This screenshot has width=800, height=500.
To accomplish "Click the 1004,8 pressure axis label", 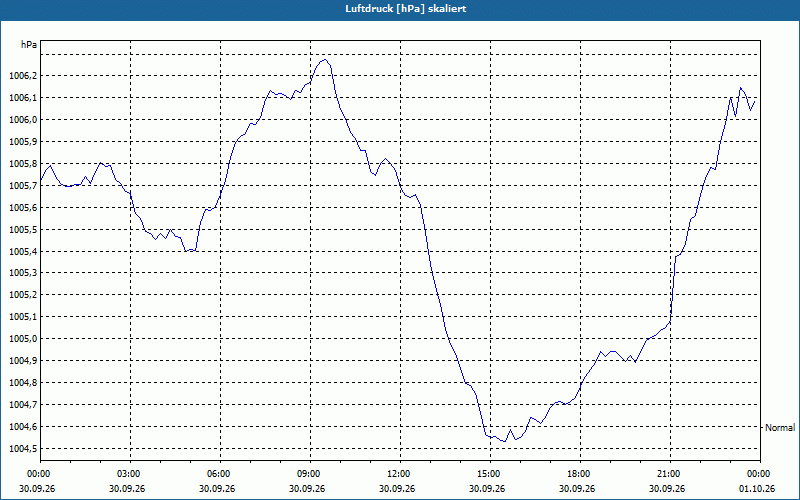I will 23,383.
